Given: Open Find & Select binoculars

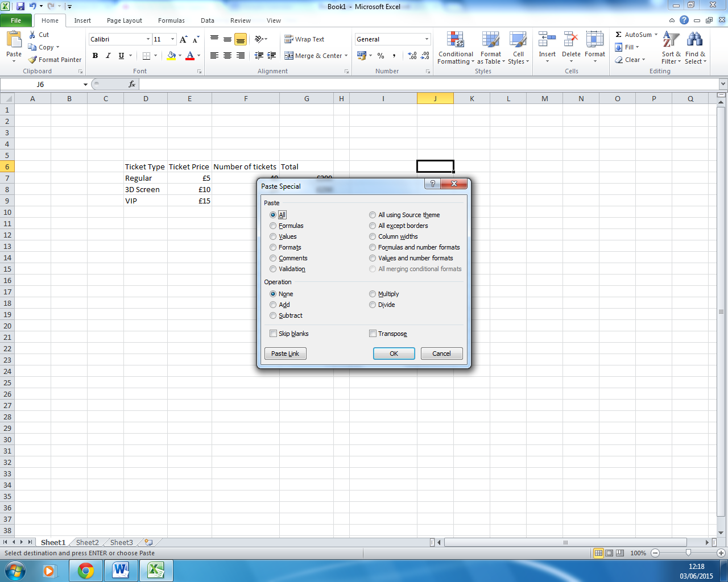Looking at the screenshot, I should click(695, 48).
